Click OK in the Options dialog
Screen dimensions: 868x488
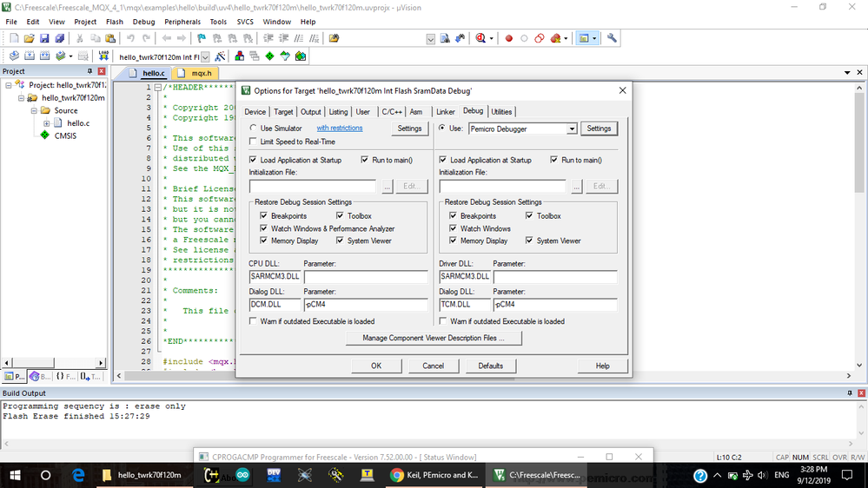click(x=376, y=366)
